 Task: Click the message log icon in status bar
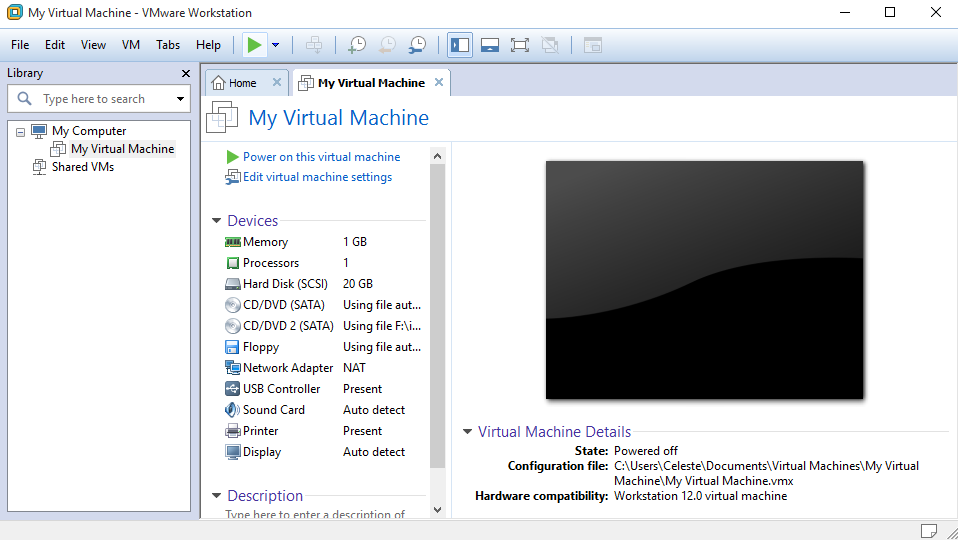929,531
